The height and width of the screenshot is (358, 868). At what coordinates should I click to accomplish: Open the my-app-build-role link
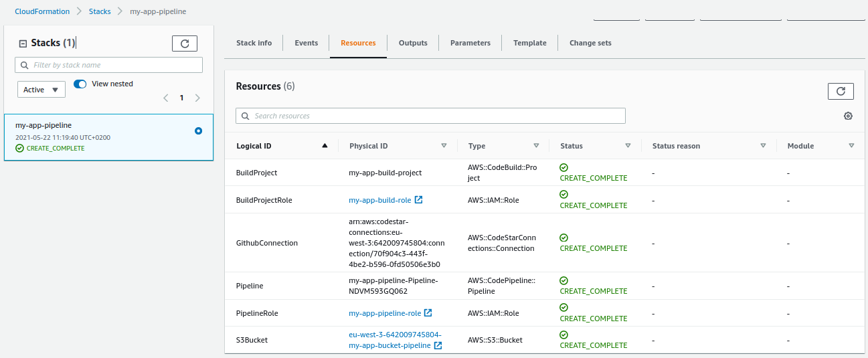coord(379,200)
